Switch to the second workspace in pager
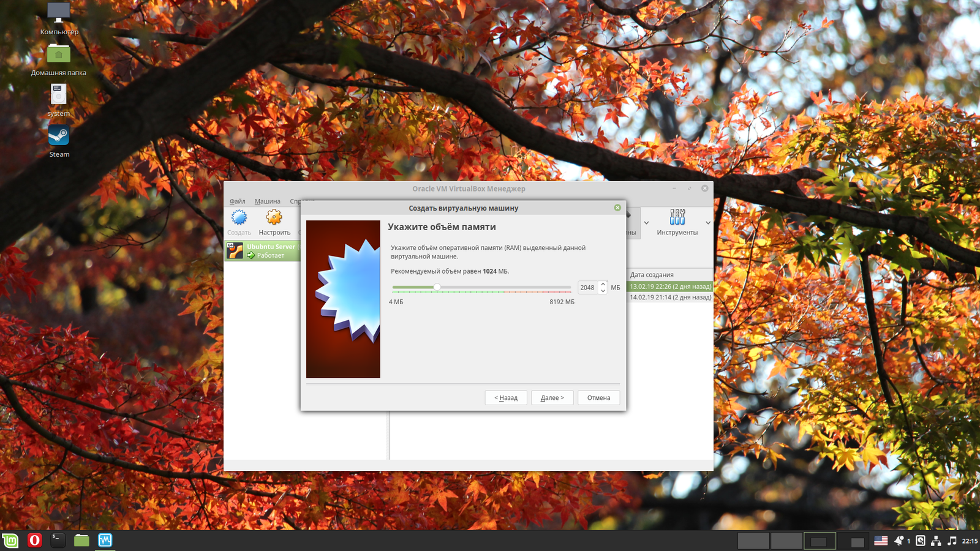Viewport: 980px width, 551px height. [786, 541]
